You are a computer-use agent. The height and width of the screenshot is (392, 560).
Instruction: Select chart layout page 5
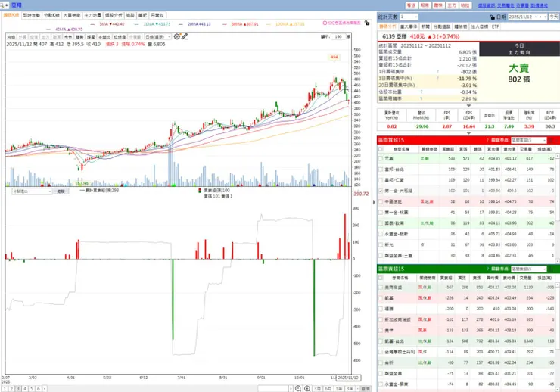tap(32, 389)
